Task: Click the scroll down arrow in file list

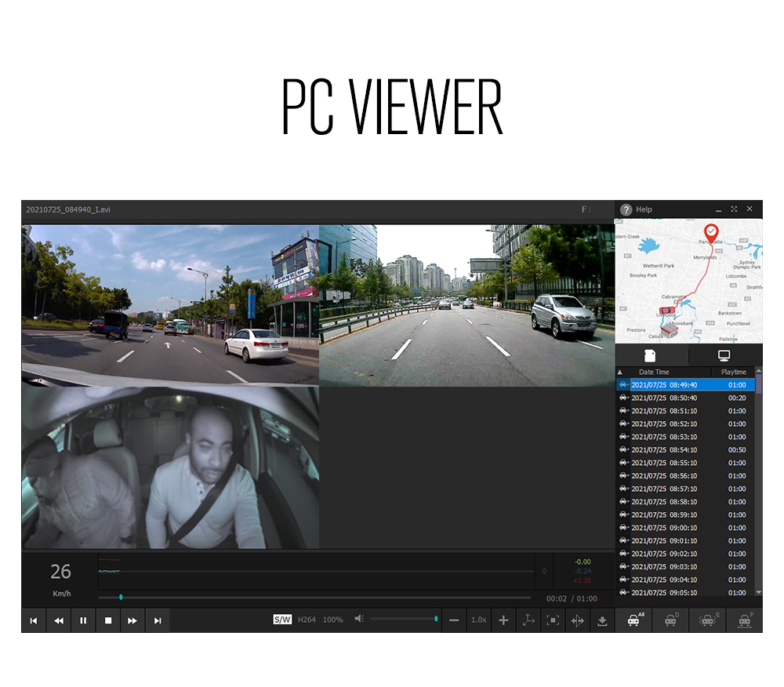Action: click(x=758, y=592)
